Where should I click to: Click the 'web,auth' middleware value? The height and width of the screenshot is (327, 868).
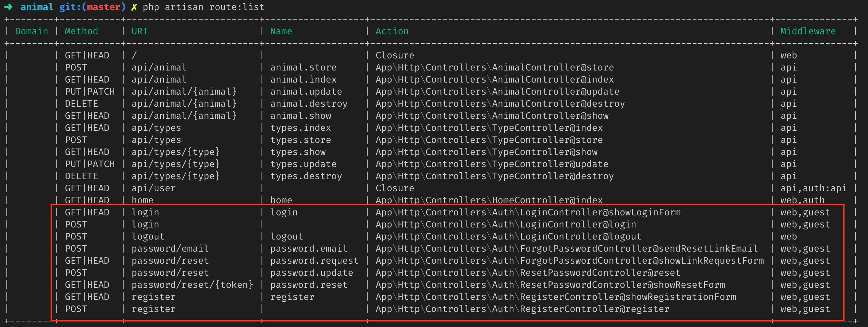tap(802, 200)
